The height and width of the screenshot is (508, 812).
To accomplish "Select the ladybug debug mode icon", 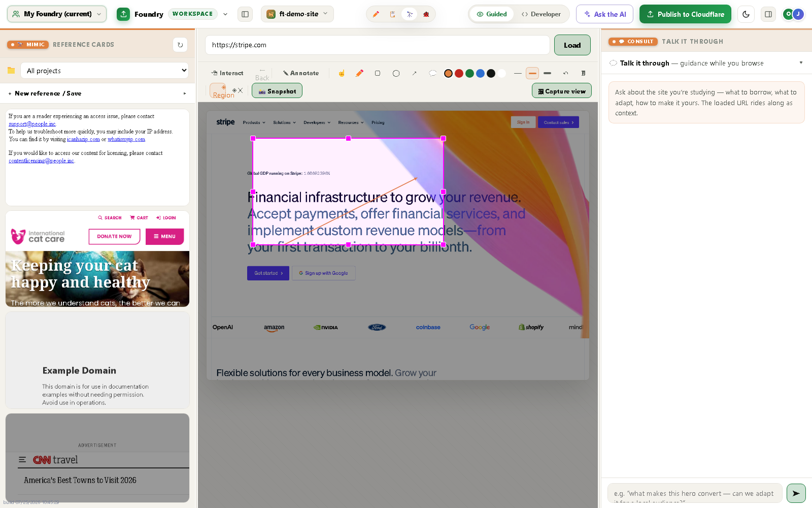I will (426, 14).
